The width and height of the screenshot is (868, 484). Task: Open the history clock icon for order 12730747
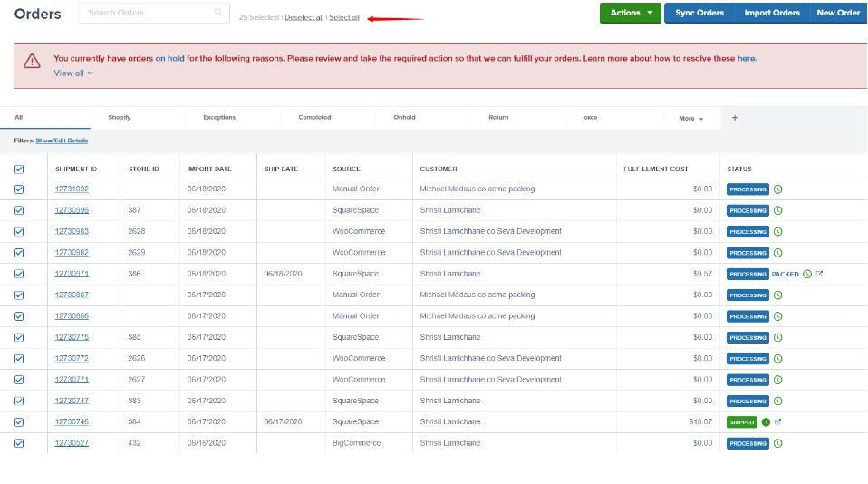pyautogui.click(x=777, y=401)
